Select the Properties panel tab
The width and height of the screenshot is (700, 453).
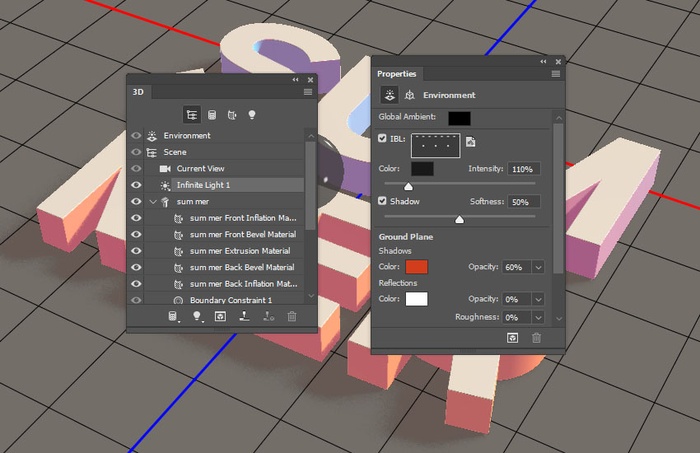click(x=397, y=74)
